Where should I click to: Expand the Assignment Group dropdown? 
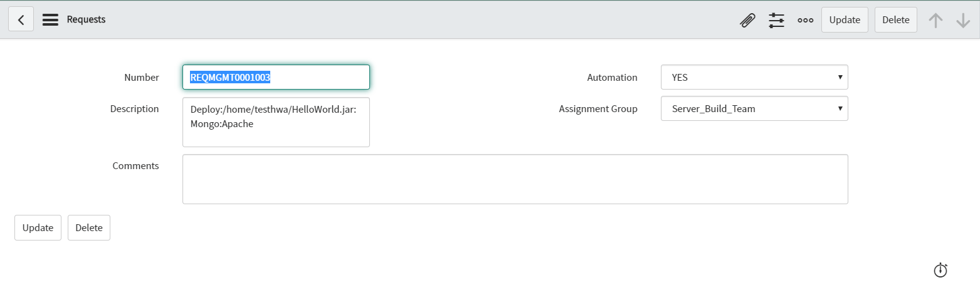tap(754, 108)
